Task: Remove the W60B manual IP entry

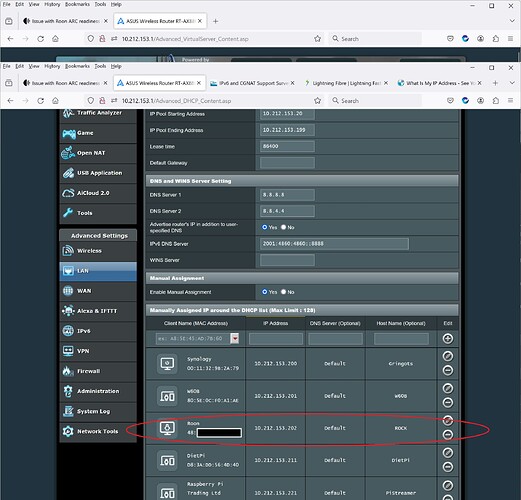Action: (448, 403)
